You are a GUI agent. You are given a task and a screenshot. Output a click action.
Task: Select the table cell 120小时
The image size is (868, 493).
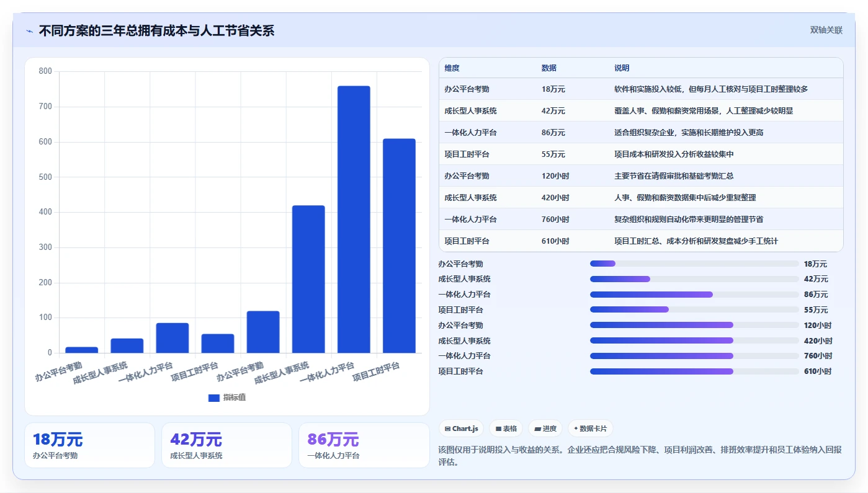click(555, 176)
